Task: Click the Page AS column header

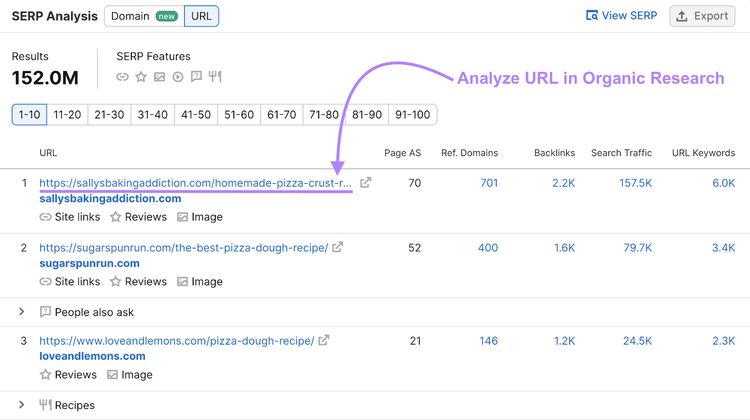Action: (402, 153)
